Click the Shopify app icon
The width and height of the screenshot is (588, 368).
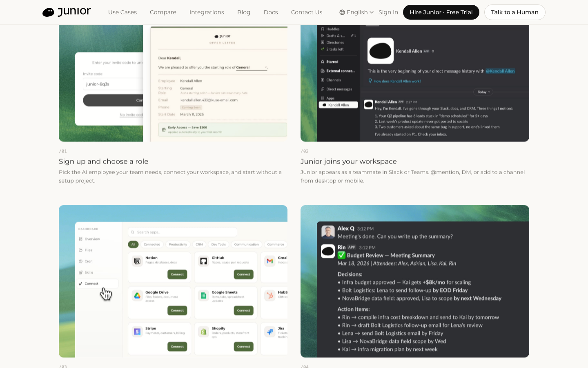203,332
